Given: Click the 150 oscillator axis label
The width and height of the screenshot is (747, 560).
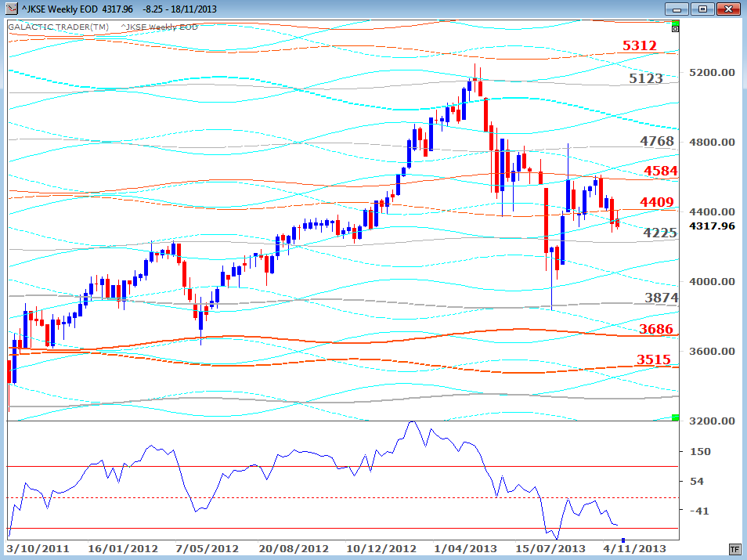Looking at the screenshot, I should (x=700, y=451).
